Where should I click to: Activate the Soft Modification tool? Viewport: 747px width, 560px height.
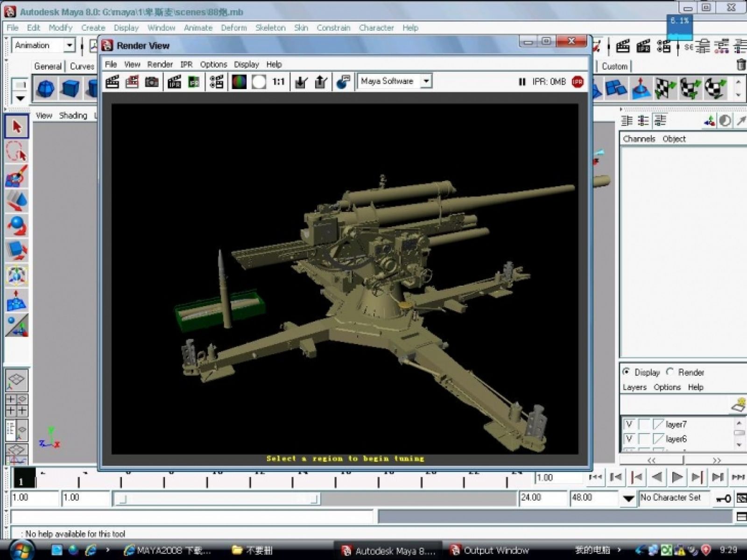click(16, 301)
